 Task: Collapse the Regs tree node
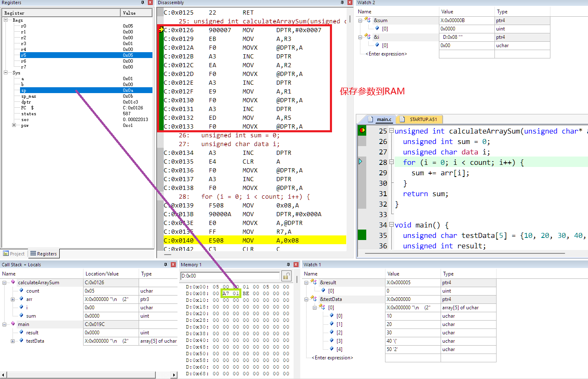point(6,20)
